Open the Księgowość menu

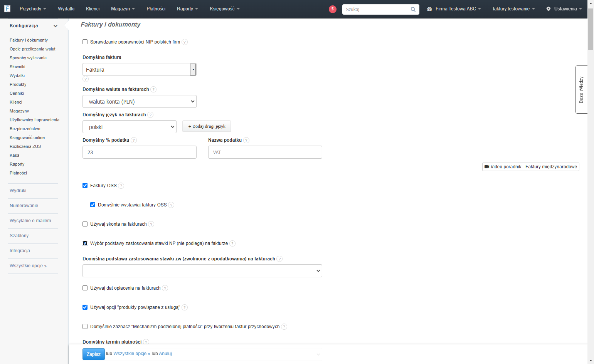point(225,9)
